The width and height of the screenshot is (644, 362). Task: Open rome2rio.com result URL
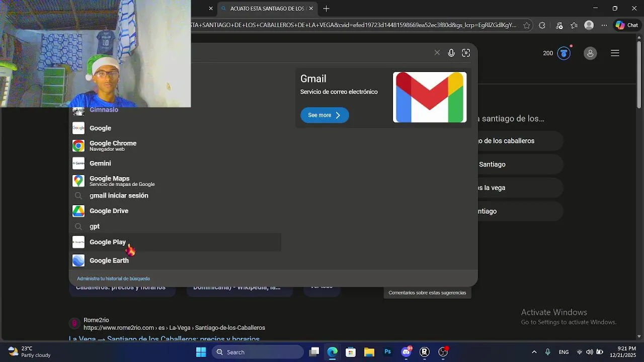coord(174,328)
